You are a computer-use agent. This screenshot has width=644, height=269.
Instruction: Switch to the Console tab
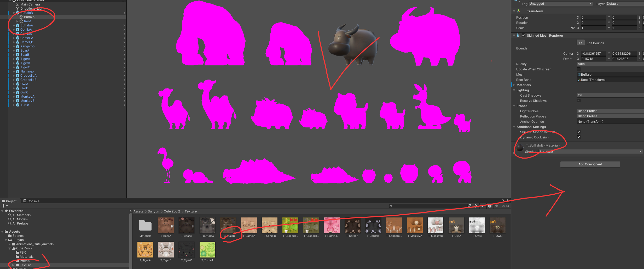(x=31, y=201)
